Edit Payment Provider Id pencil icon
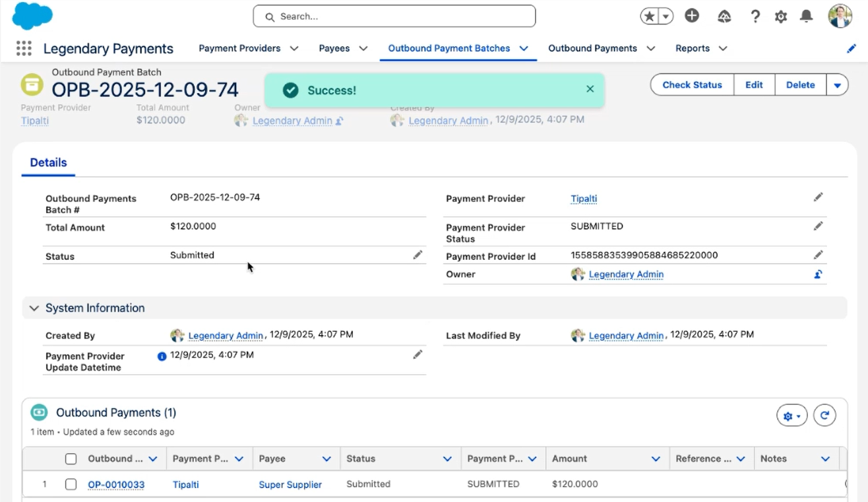 (x=818, y=255)
